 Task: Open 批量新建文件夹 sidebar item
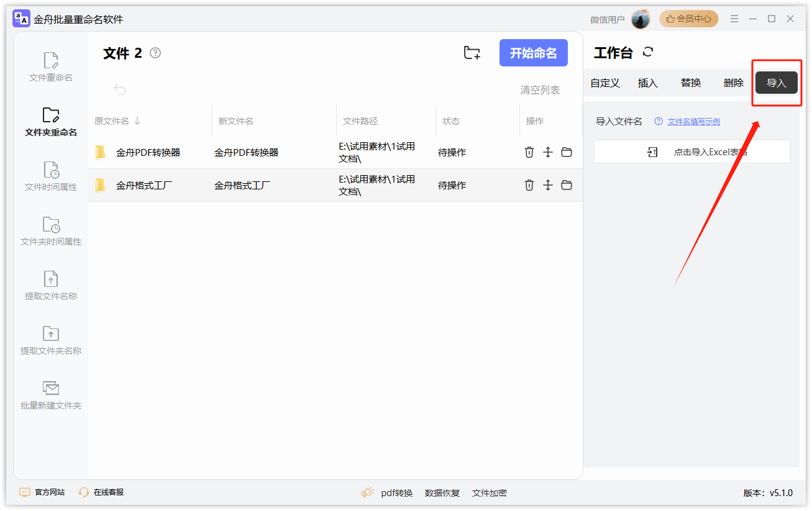point(51,395)
